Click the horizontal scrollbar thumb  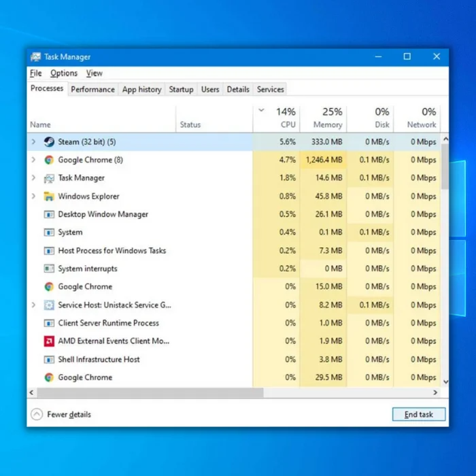(150, 392)
